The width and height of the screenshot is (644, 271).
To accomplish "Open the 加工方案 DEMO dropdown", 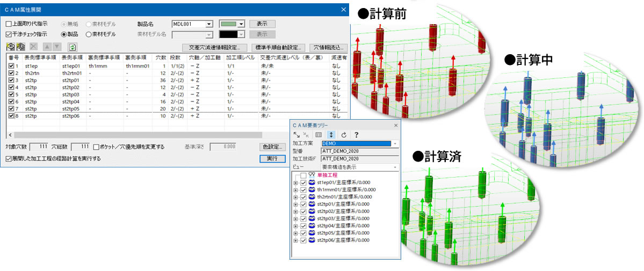I will [x=395, y=144].
